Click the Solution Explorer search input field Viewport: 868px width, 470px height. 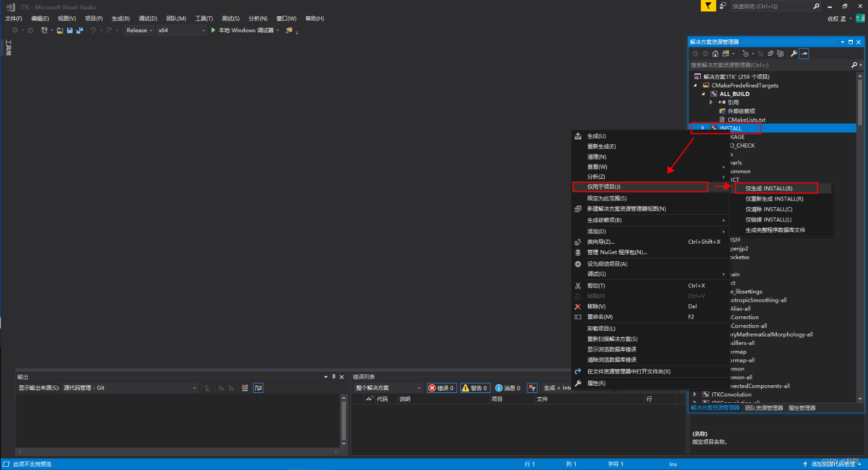click(770, 65)
